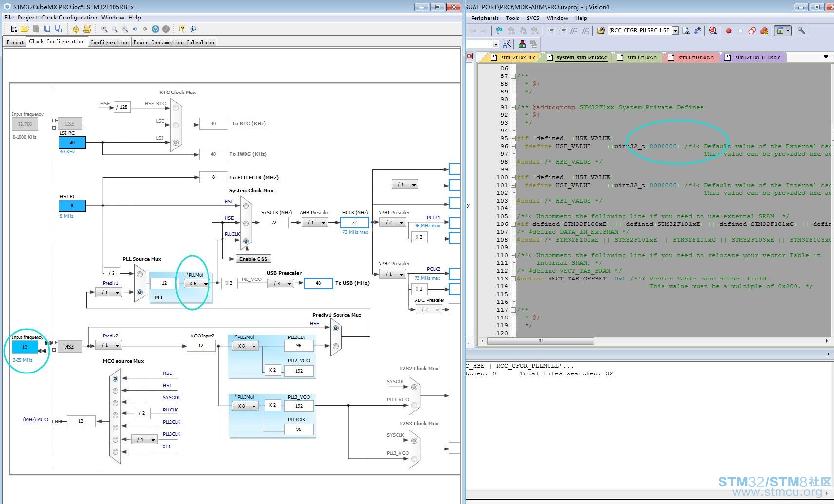Click the Generate Code gear icon in STM32CubeMX
Viewport: 834px width, 504px height.
coord(76,29)
